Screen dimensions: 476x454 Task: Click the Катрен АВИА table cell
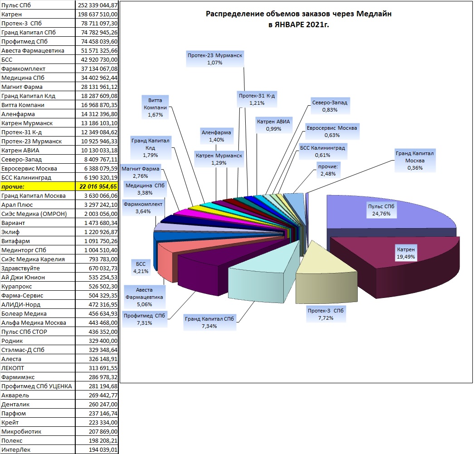click(38, 151)
